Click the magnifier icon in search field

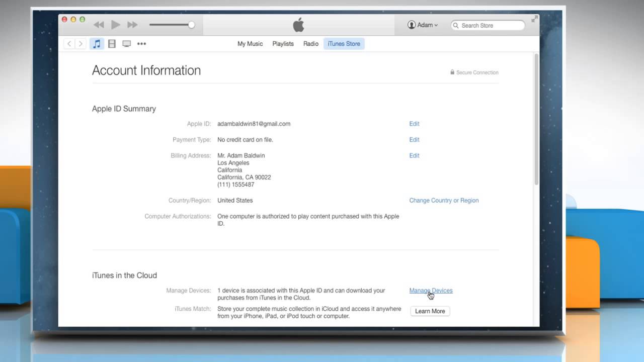(456, 25)
